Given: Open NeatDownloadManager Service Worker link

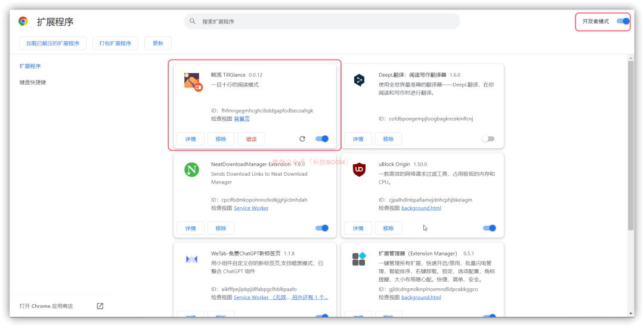Looking at the screenshot, I should [x=252, y=208].
